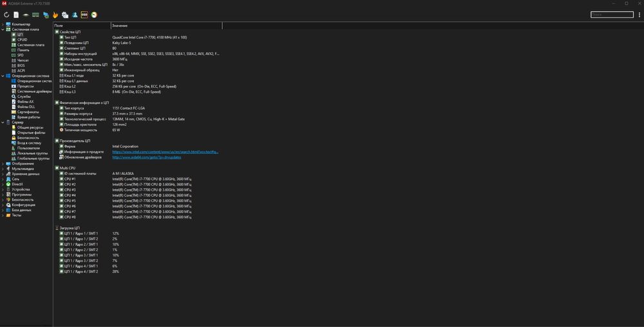Select the ID системной платы row

pos(138,173)
